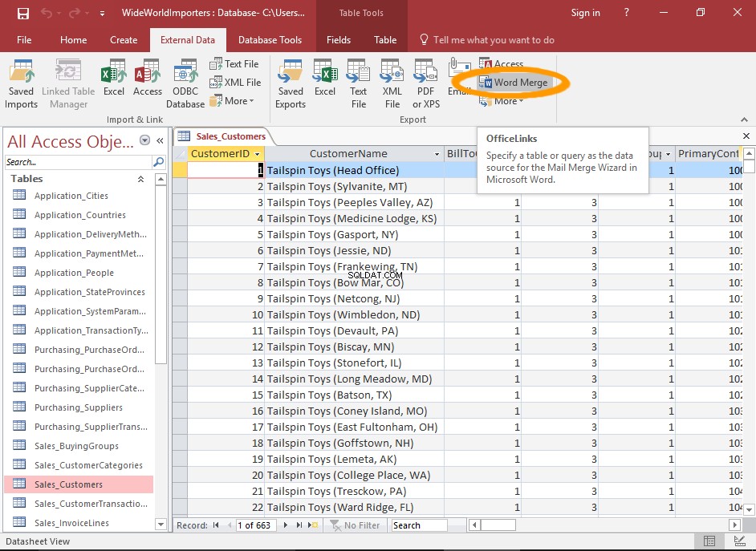Click Sign in
This screenshot has height=551, width=756.
tap(585, 13)
